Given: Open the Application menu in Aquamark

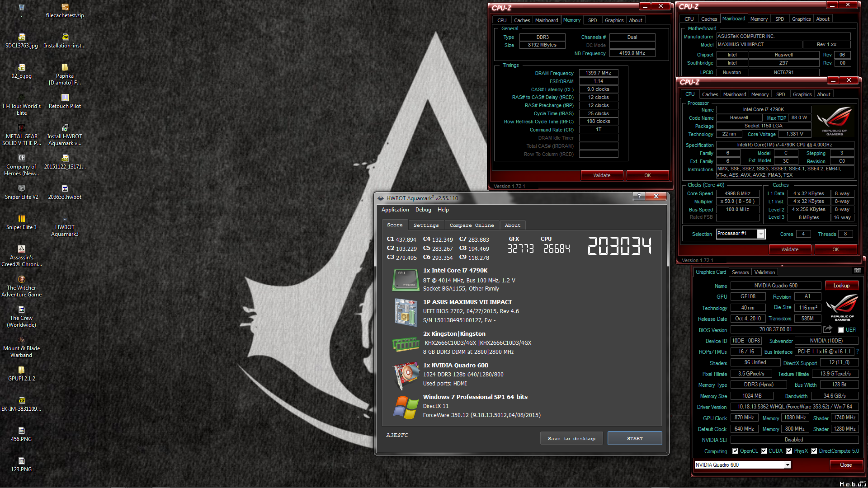Looking at the screenshot, I should pos(395,210).
